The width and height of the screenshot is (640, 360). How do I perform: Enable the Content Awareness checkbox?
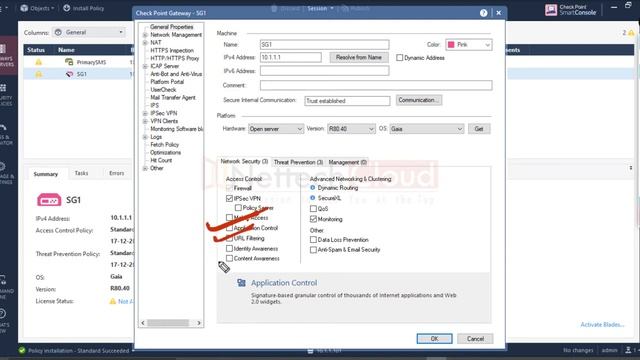229,258
